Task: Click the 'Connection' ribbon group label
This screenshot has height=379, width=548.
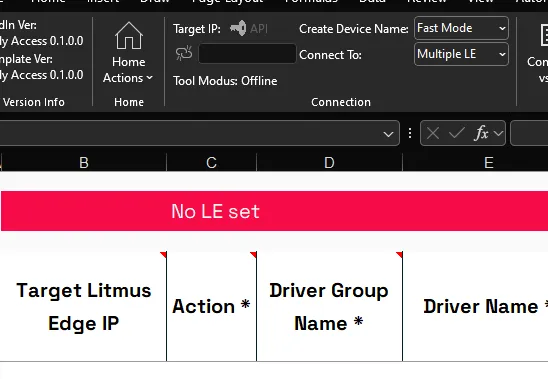Action: (341, 102)
